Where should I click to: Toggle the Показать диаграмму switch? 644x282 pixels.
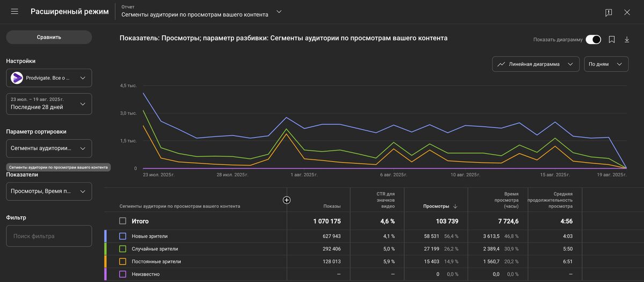[x=593, y=39]
